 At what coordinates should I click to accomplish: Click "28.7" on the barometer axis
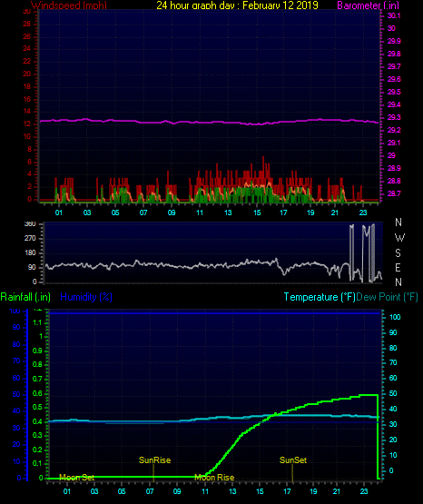click(394, 193)
